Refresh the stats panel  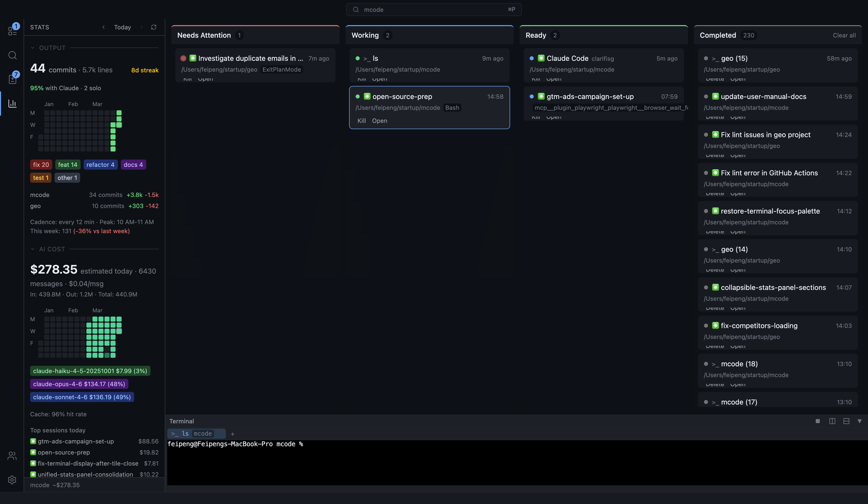click(x=154, y=27)
